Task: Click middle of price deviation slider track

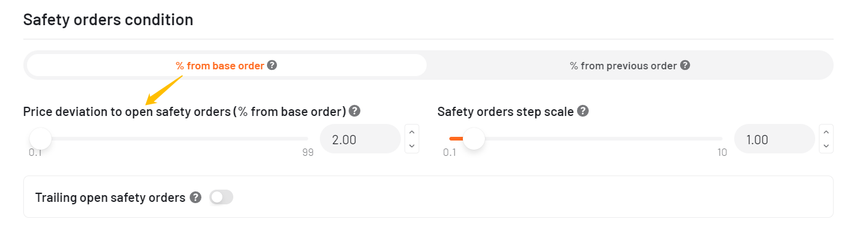Action: tap(169, 139)
